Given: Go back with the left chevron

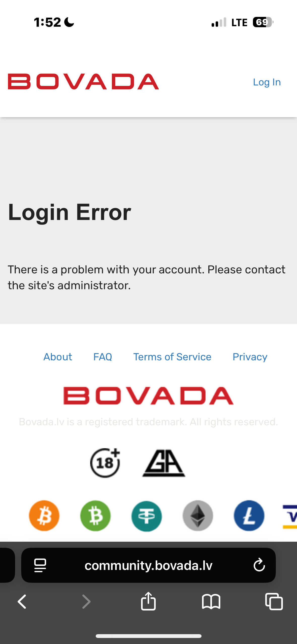Looking at the screenshot, I should 22,602.
